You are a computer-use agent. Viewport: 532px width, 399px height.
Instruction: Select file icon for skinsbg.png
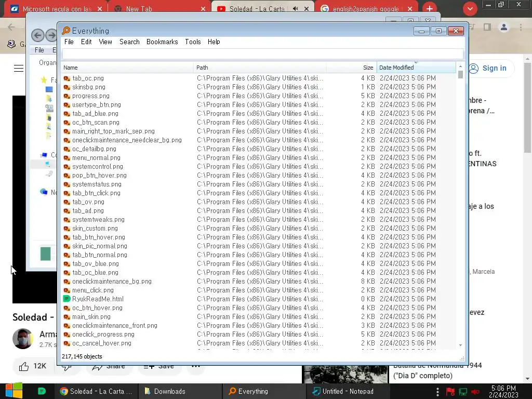point(67,87)
